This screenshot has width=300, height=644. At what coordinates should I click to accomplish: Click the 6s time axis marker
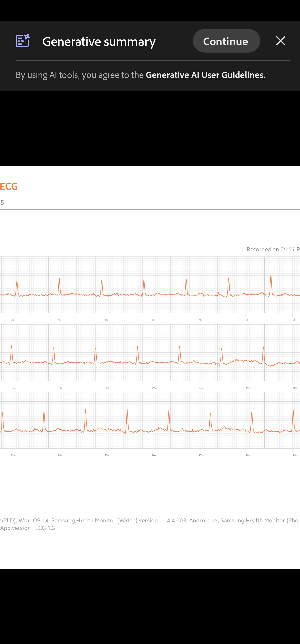[153, 320]
